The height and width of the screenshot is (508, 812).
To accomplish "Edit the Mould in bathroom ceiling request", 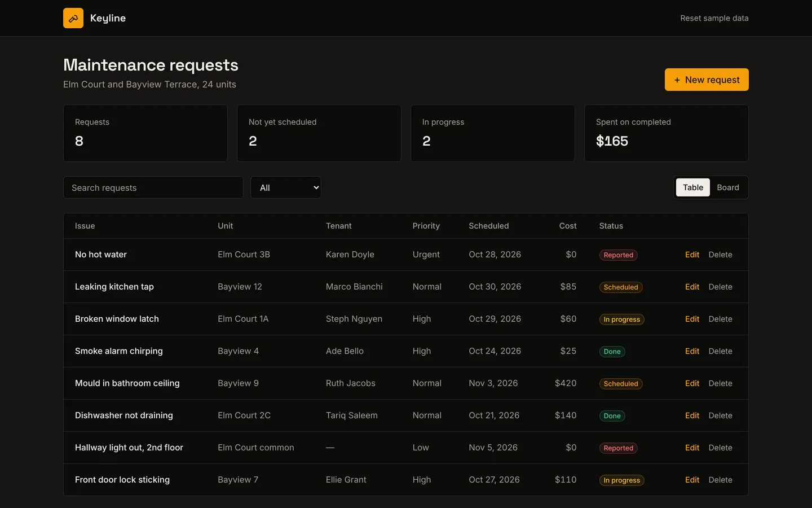I will [x=692, y=383].
